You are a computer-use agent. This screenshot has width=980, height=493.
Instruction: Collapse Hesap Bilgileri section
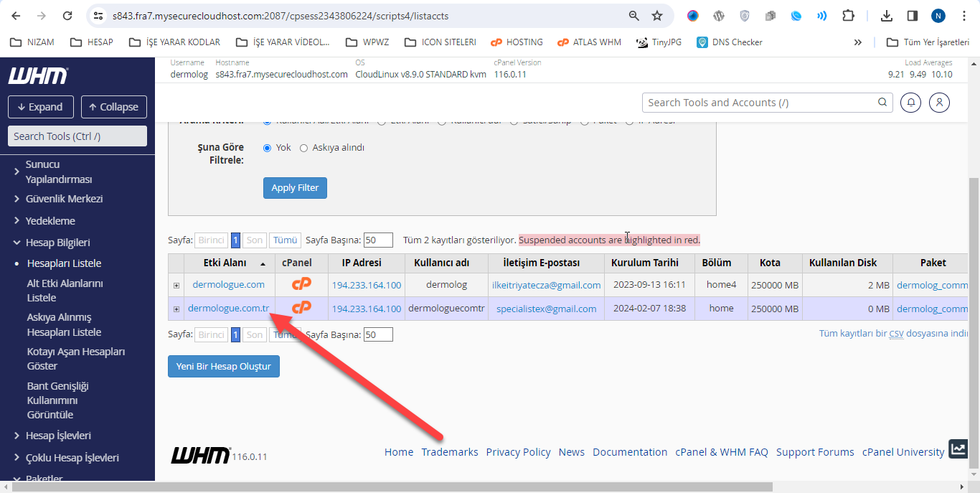pos(52,243)
